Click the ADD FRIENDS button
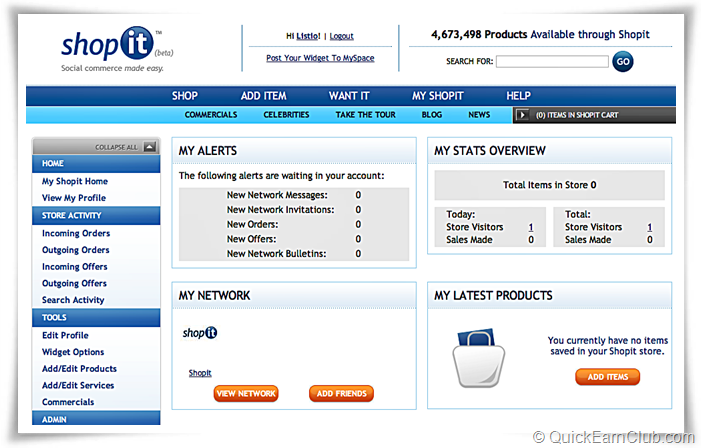 pyautogui.click(x=342, y=393)
